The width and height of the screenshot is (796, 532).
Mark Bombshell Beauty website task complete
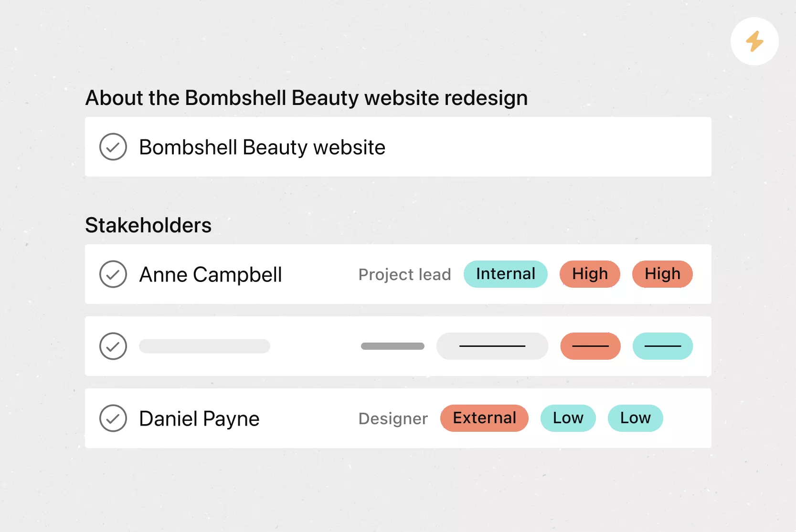[x=113, y=147]
